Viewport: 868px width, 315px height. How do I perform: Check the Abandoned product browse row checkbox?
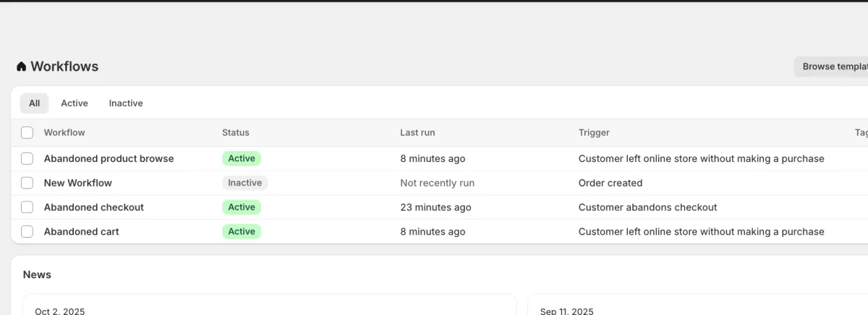(x=27, y=158)
